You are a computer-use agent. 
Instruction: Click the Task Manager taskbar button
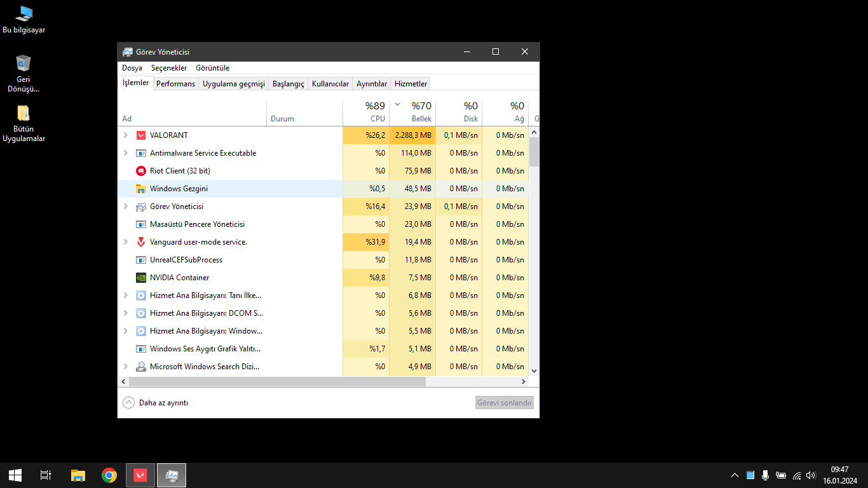click(x=172, y=475)
